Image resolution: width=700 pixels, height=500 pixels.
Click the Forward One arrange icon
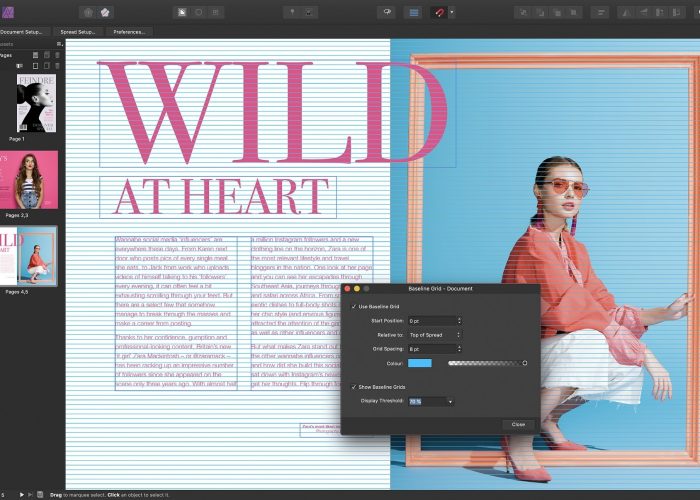pyautogui.click(x=557, y=12)
